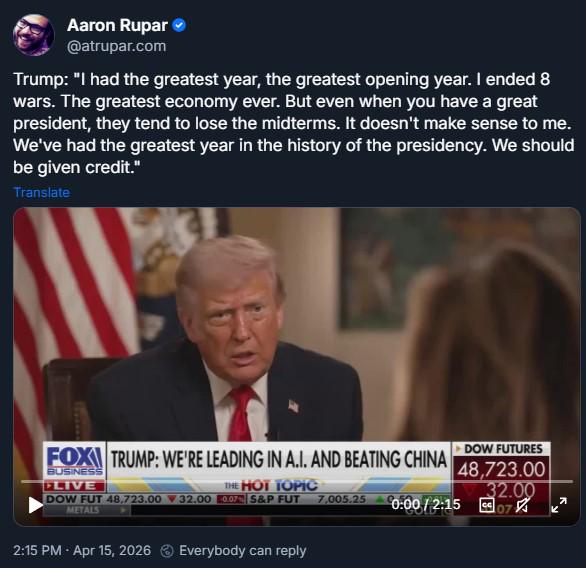Toggle closed captions on the video
586x568 pixels.
click(487, 505)
